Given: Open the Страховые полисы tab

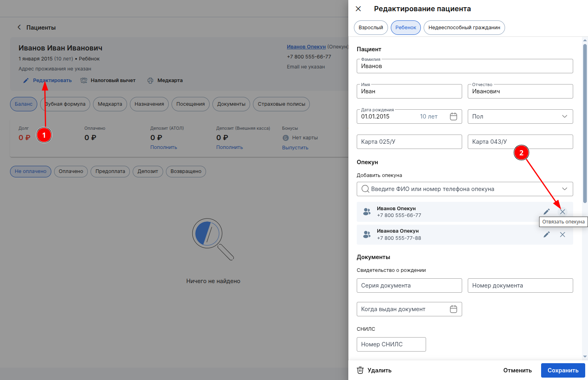Looking at the screenshot, I should (x=281, y=104).
